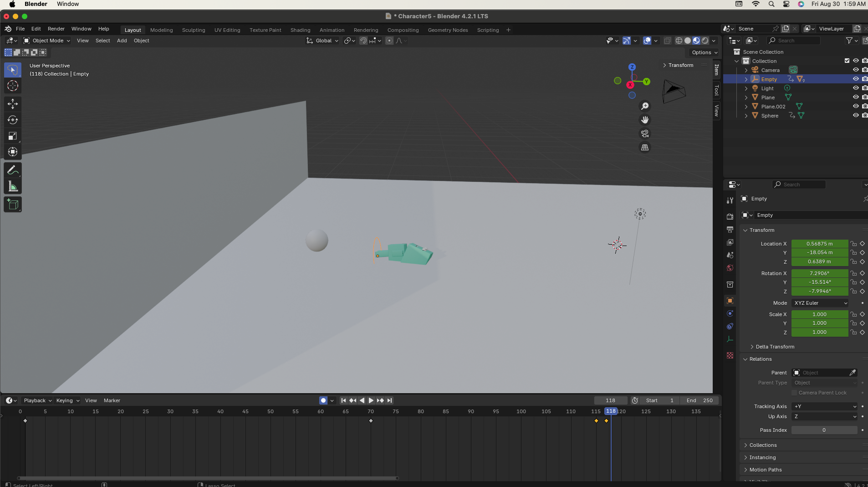Viewport: 868px width, 487px height.
Task: Select the Measure tool
Action: 13,186
